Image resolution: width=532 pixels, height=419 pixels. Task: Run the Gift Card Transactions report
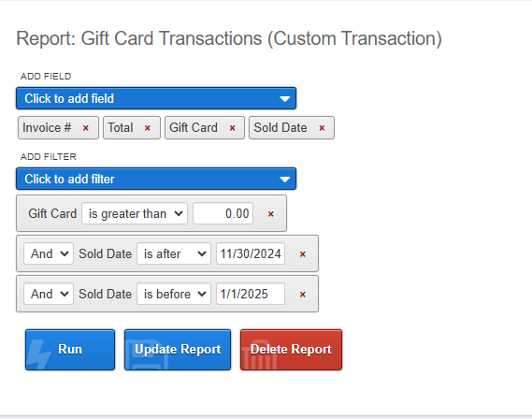pos(70,350)
